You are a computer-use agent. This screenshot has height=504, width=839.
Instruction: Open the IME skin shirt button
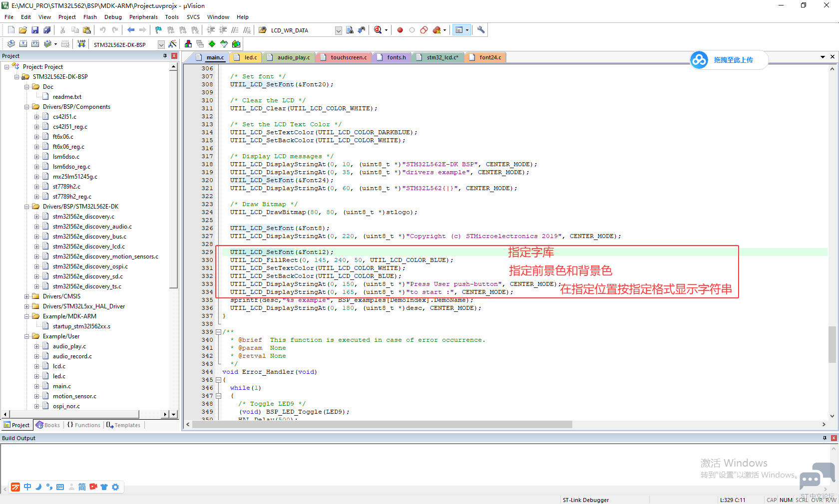point(104,487)
